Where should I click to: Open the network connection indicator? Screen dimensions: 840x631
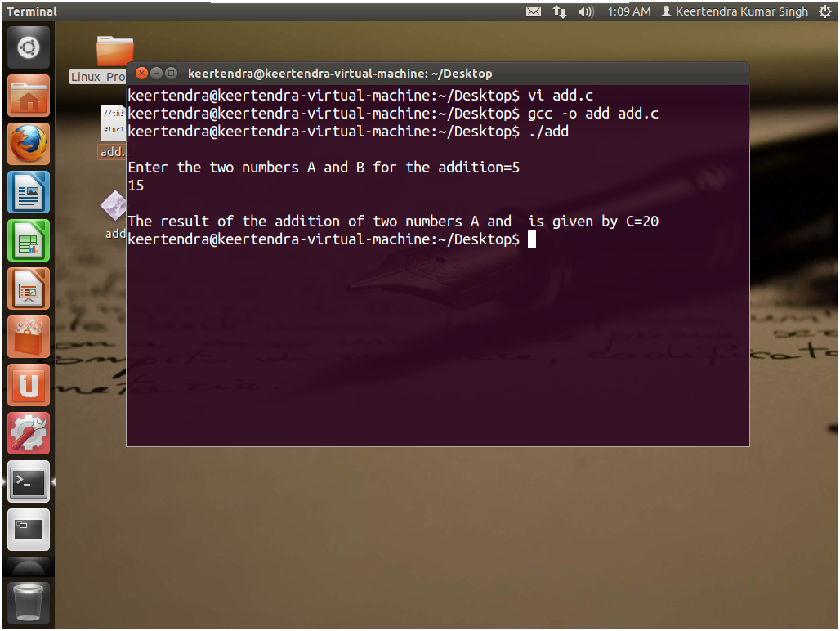pos(559,11)
